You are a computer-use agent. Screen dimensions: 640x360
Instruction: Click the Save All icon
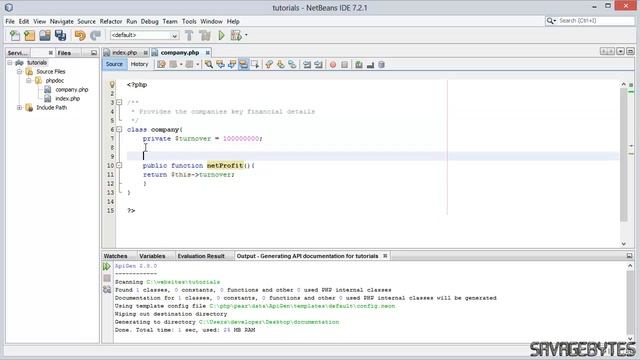pyautogui.click(x=60, y=36)
